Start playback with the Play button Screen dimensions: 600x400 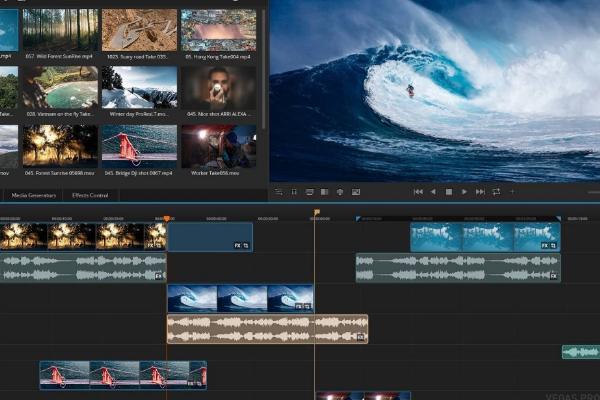464,192
